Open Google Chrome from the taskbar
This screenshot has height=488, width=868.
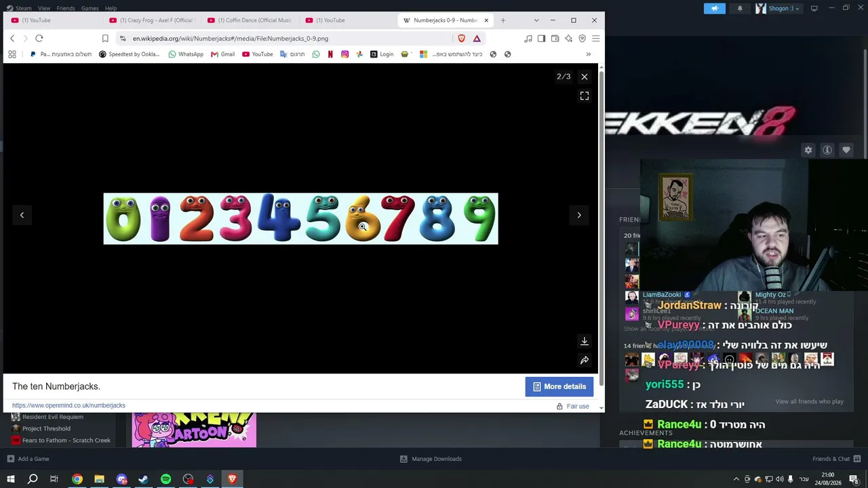click(77, 479)
